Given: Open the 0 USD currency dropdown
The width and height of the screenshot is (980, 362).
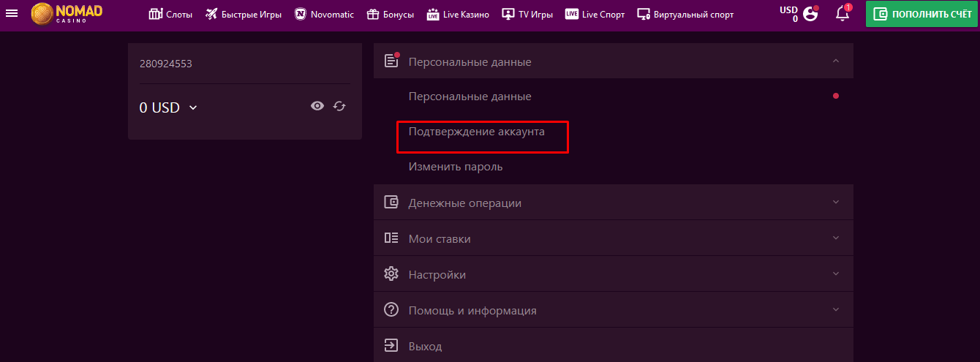Looking at the screenshot, I should [x=169, y=108].
